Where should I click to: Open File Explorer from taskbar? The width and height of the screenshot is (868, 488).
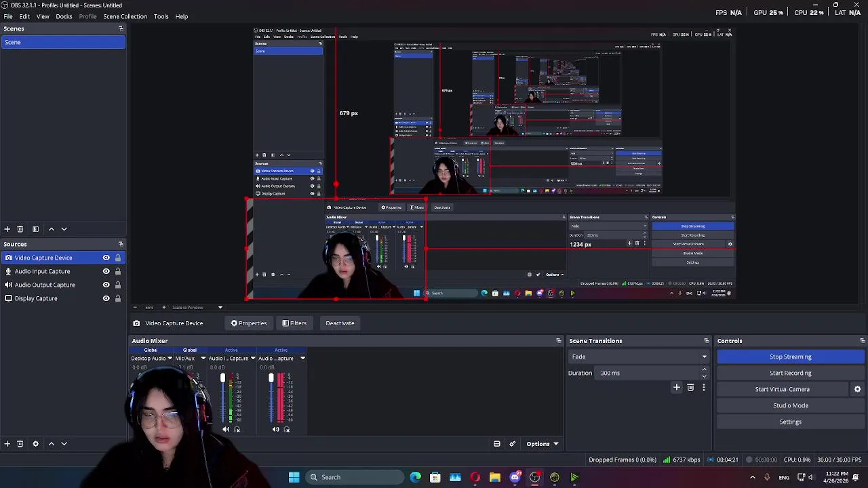pos(495,477)
